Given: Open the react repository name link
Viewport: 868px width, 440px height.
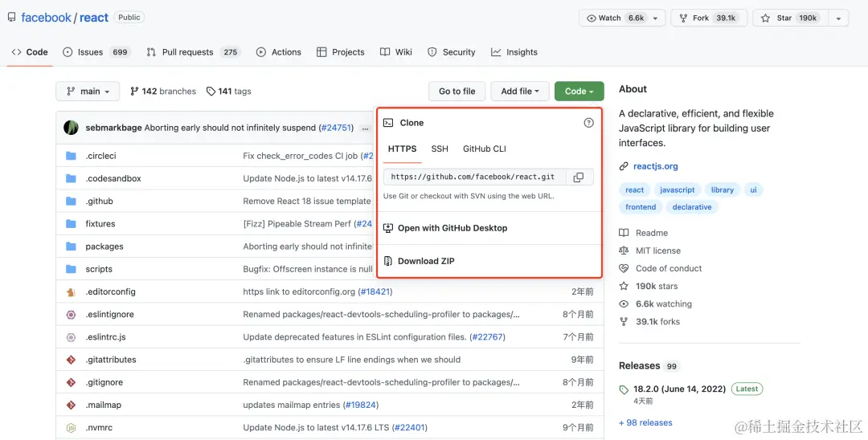Looking at the screenshot, I should (94, 18).
